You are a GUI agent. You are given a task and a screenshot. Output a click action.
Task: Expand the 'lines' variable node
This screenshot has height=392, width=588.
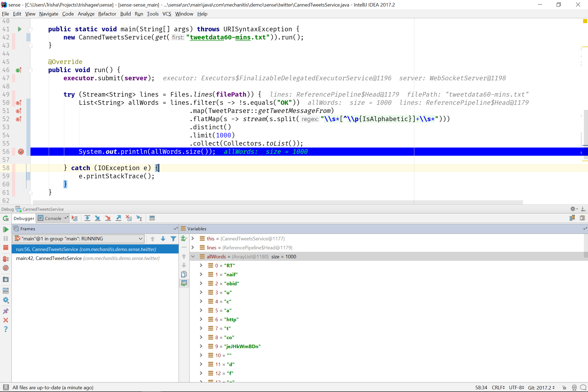point(193,247)
